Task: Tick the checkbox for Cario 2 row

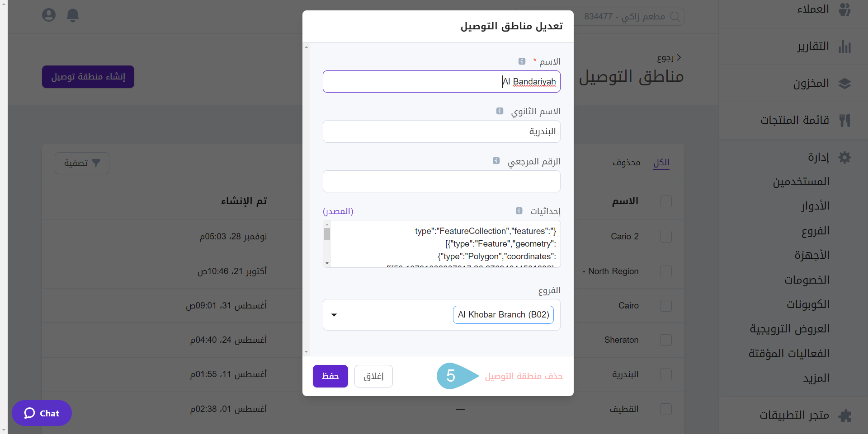Action: click(x=665, y=237)
